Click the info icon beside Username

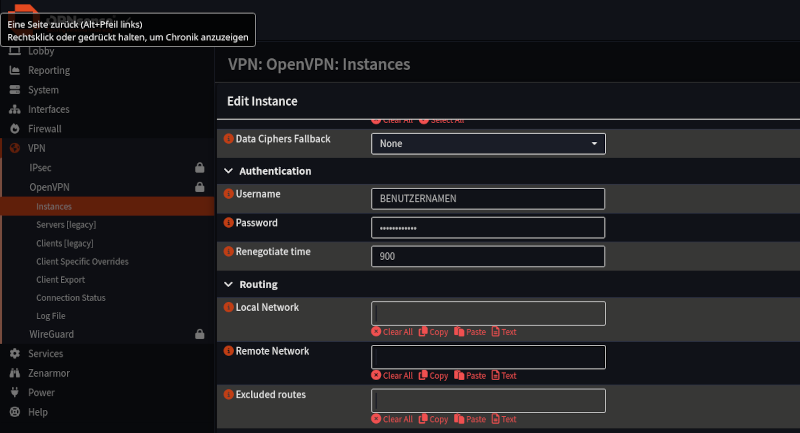click(228, 194)
